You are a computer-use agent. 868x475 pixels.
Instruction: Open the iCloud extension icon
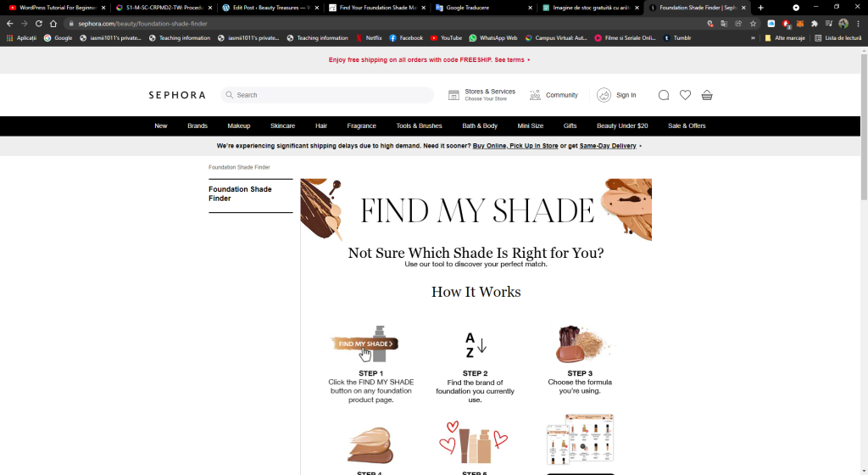(771, 24)
